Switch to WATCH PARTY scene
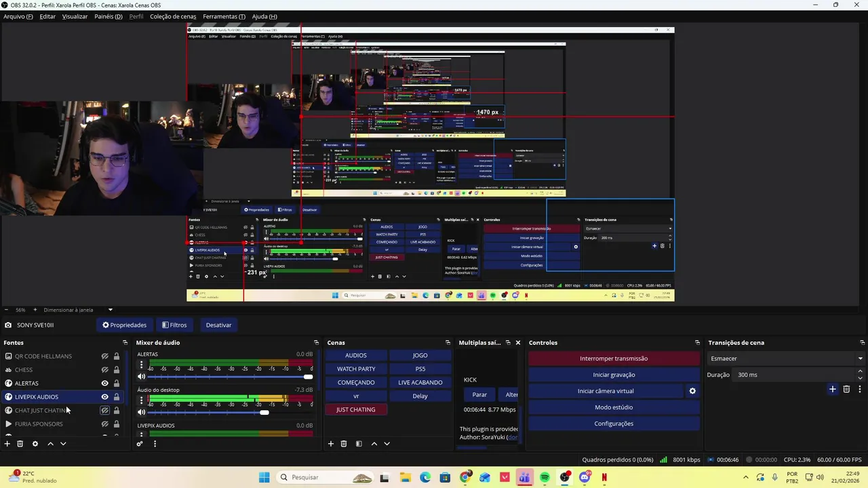868x488 pixels. [356, 369]
